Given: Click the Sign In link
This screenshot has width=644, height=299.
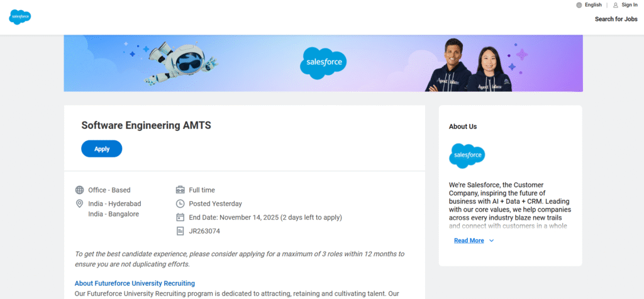Looking at the screenshot, I should (629, 5).
